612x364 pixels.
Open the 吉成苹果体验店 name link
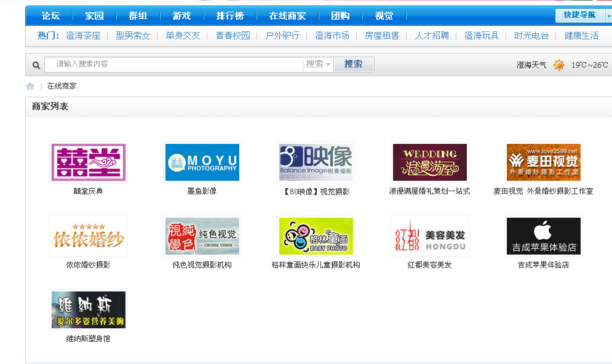(543, 265)
